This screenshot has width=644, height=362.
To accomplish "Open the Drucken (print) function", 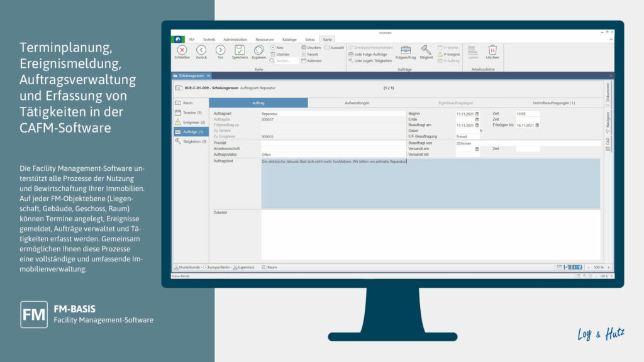I will point(311,47).
